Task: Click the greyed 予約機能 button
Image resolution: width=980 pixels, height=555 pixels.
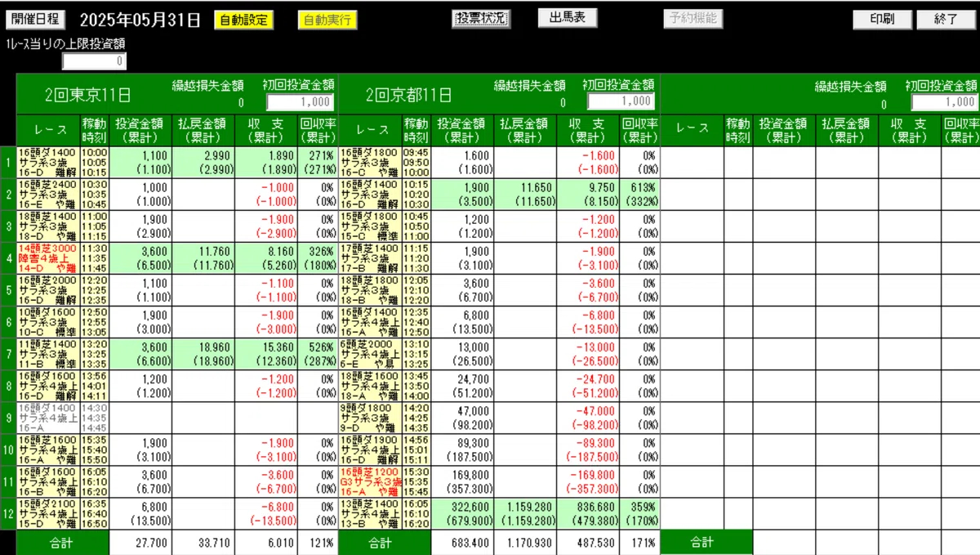Action: 693,18
